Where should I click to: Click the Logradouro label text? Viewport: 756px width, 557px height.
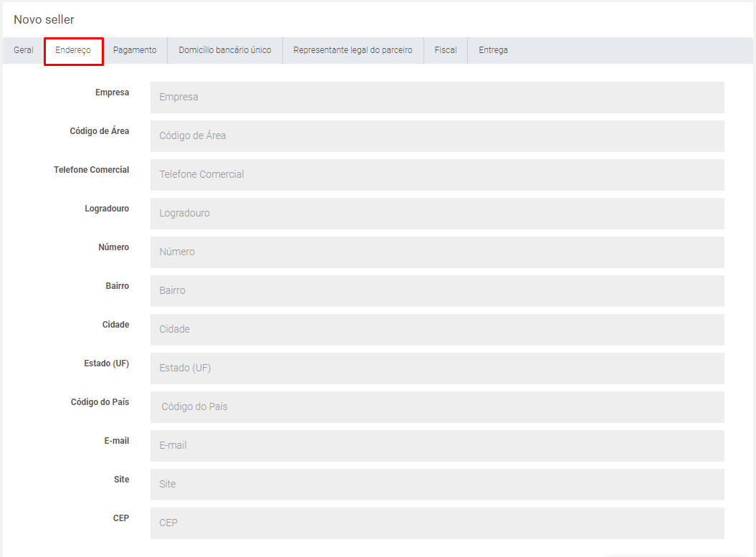point(107,209)
